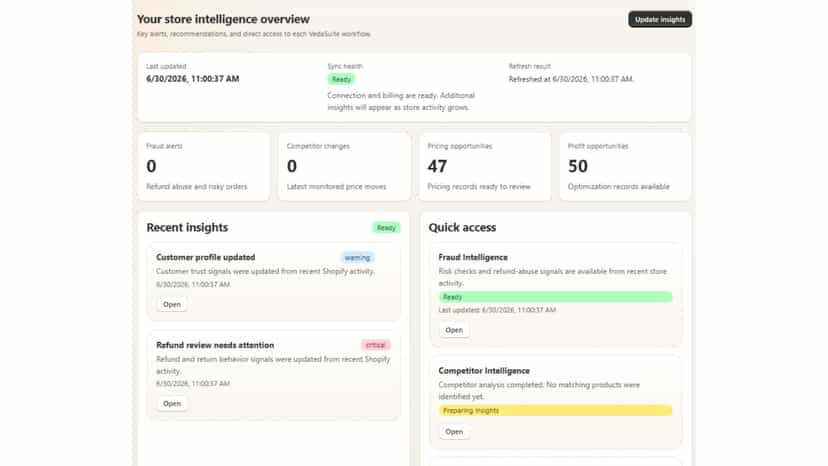828x466 pixels.
Task: Click the Customer profile updated title
Action: pos(205,257)
